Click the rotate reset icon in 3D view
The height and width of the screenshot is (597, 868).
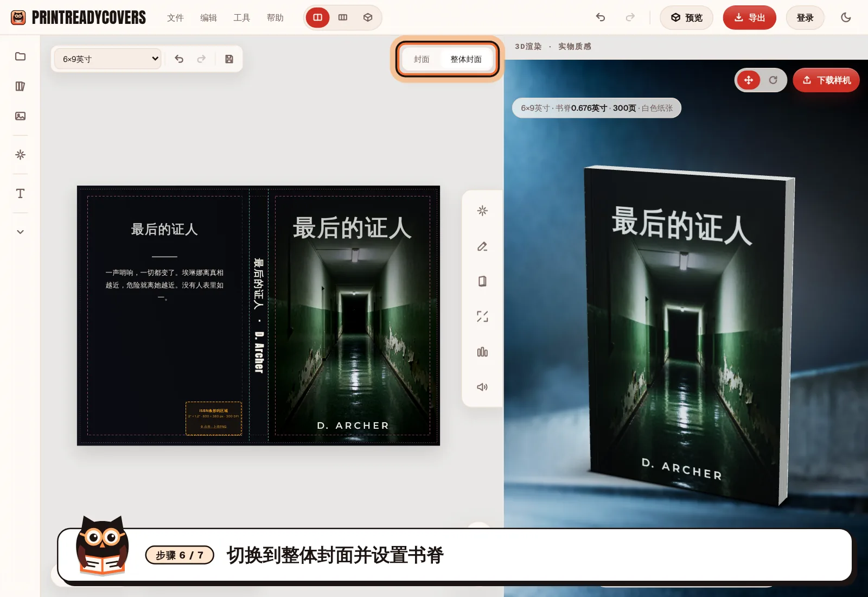point(773,80)
